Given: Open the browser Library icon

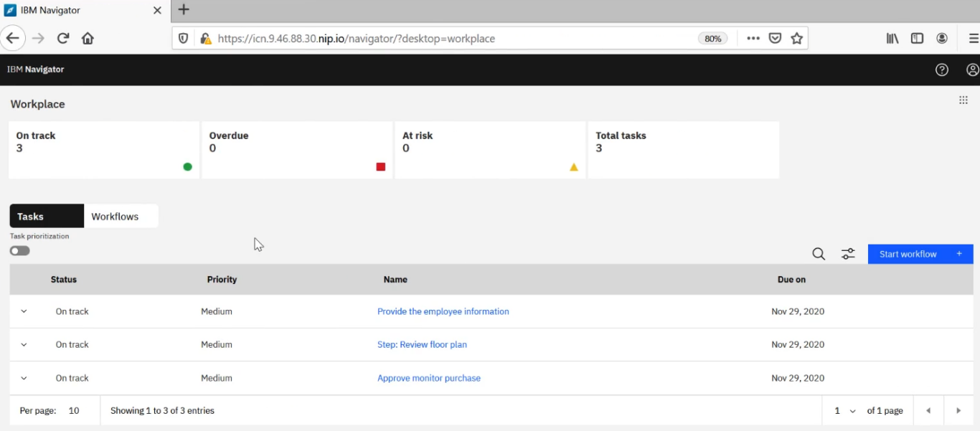Looking at the screenshot, I should pos(892,39).
